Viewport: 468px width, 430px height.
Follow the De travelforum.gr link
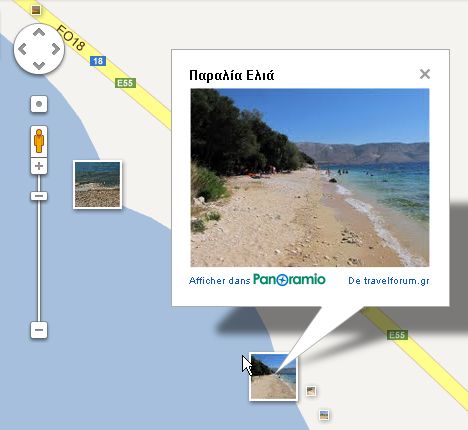[x=389, y=281]
